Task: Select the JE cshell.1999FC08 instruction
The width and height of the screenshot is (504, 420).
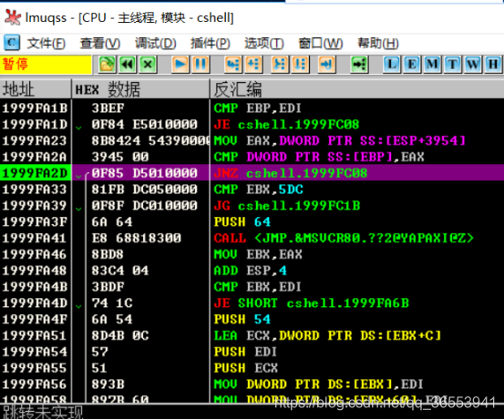Action: pos(286,125)
